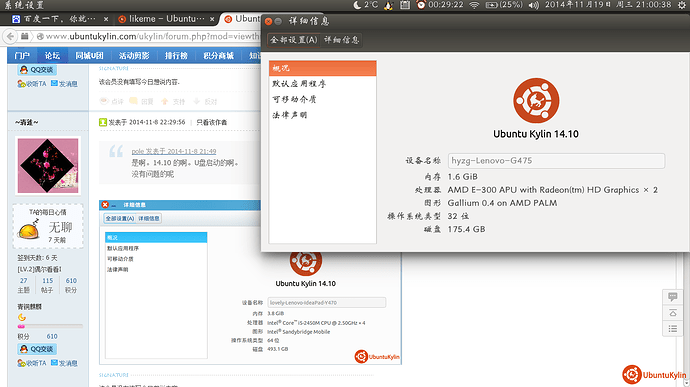
Task: Click the graphics text Gallium 0.4 on AMD PALM
Action: pos(502,203)
